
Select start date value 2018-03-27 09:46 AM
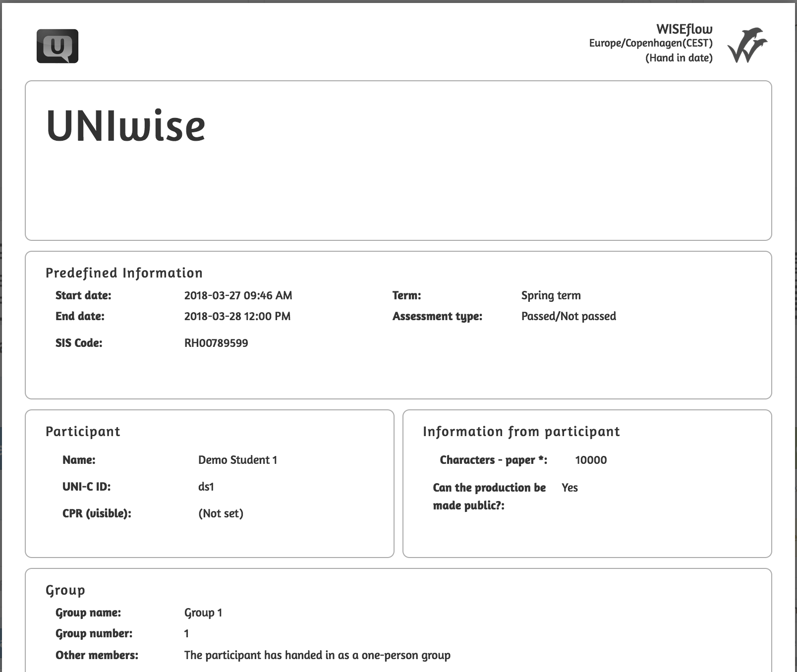pyautogui.click(x=238, y=295)
